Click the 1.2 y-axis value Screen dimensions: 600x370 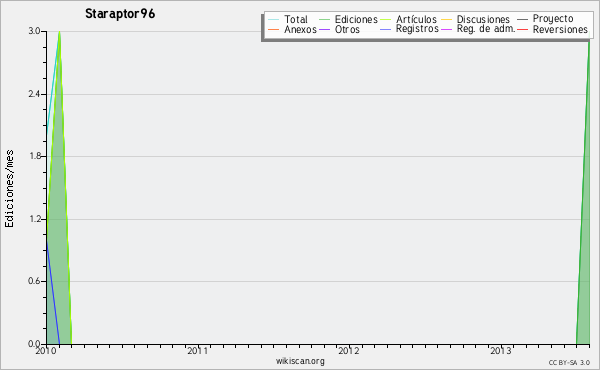34,219
